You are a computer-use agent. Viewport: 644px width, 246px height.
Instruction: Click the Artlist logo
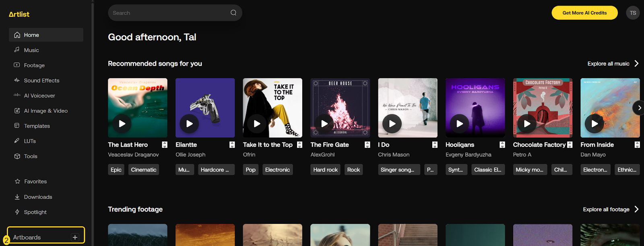19,14
